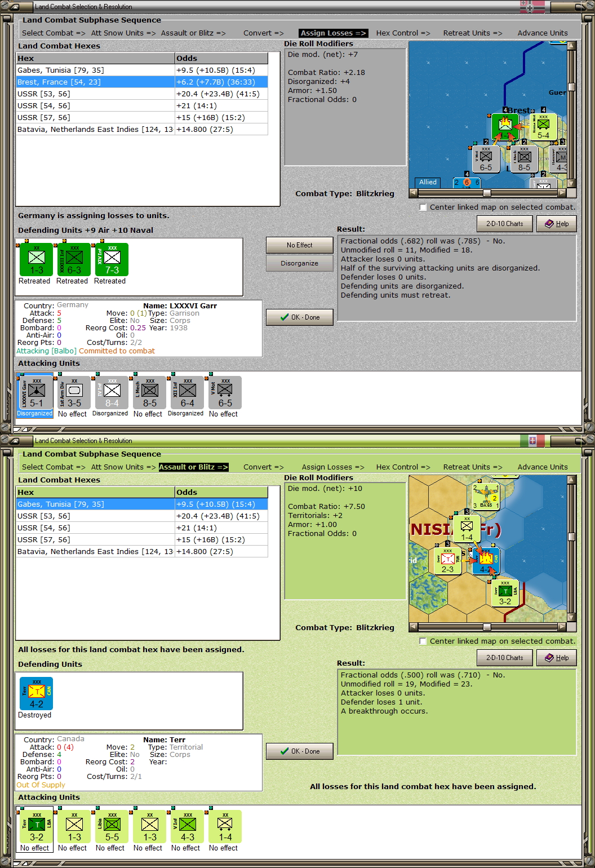The height and width of the screenshot is (868, 595).
Task: Click the 1-4 unit under Attacking Units
Action: pyautogui.click(x=225, y=826)
